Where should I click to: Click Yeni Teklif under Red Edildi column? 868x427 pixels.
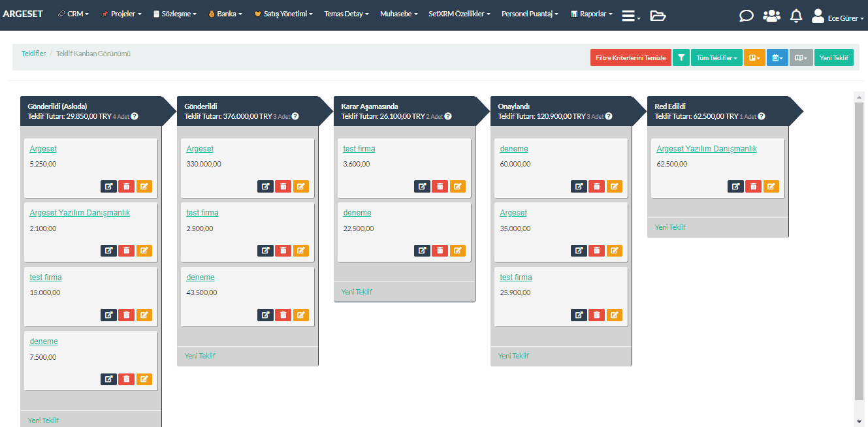click(670, 227)
